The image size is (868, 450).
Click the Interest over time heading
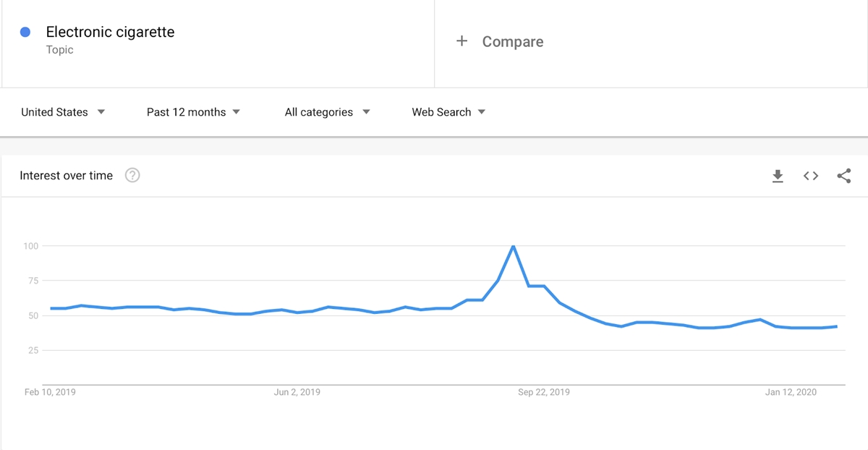click(67, 175)
